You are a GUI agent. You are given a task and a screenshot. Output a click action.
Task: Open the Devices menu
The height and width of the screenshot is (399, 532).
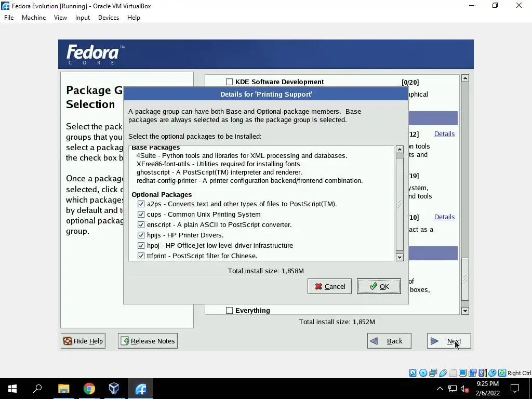tap(109, 18)
